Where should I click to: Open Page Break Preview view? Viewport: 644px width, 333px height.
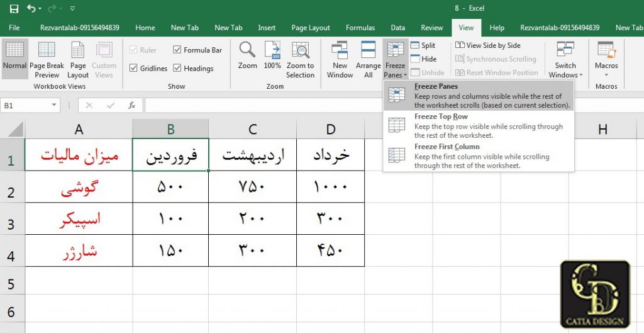pos(47,59)
